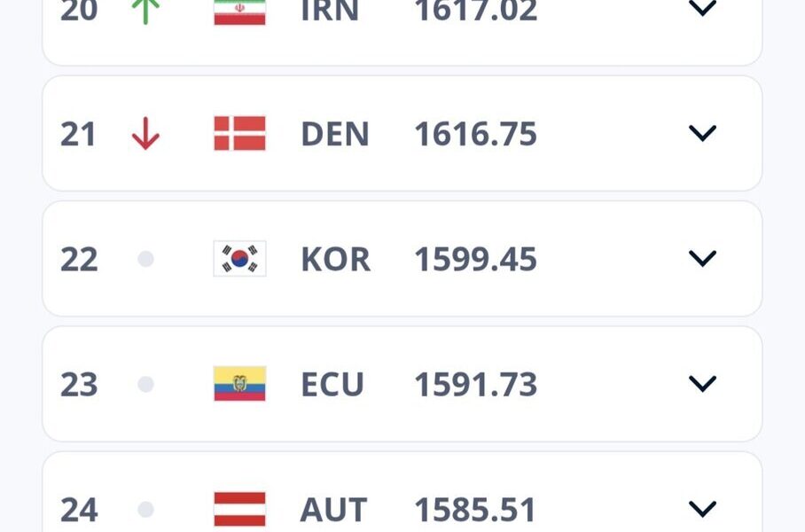
Task: Click rank number 22
Action: click(79, 259)
